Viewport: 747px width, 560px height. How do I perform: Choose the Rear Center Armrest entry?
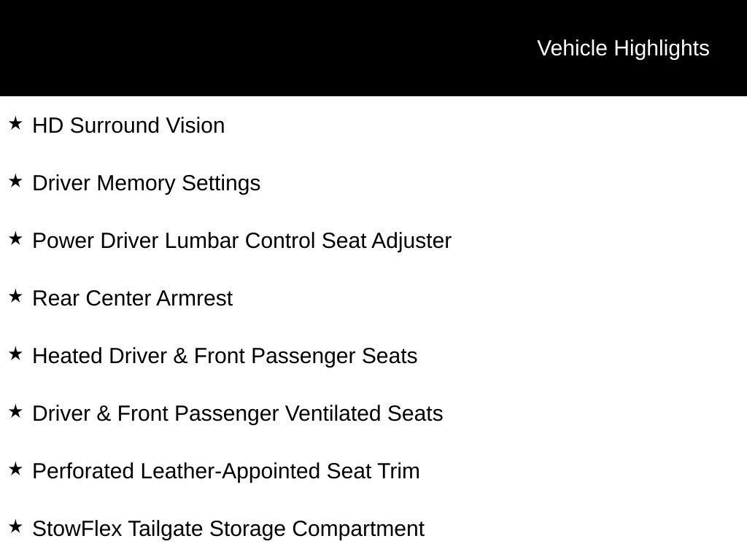pyautogui.click(x=133, y=298)
